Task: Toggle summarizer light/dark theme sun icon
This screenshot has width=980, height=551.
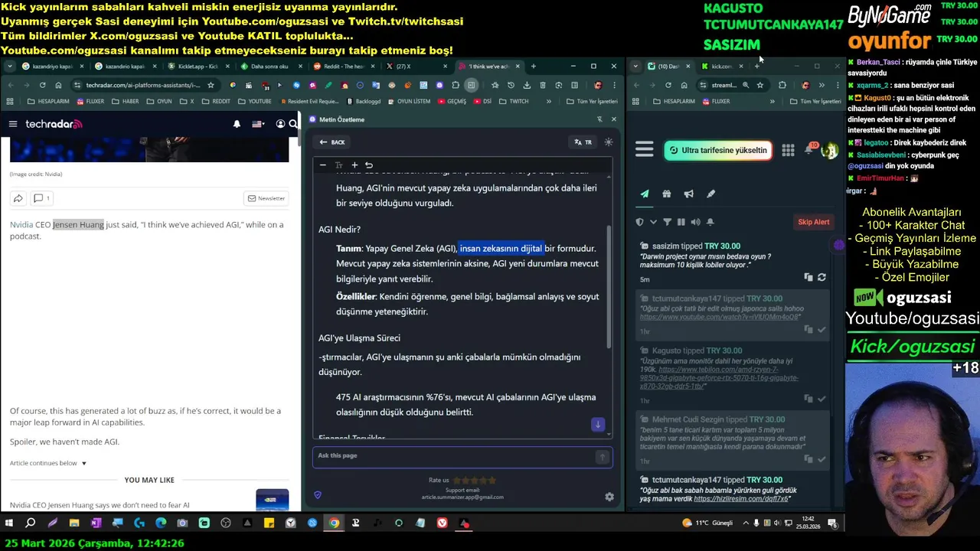Action: click(609, 142)
